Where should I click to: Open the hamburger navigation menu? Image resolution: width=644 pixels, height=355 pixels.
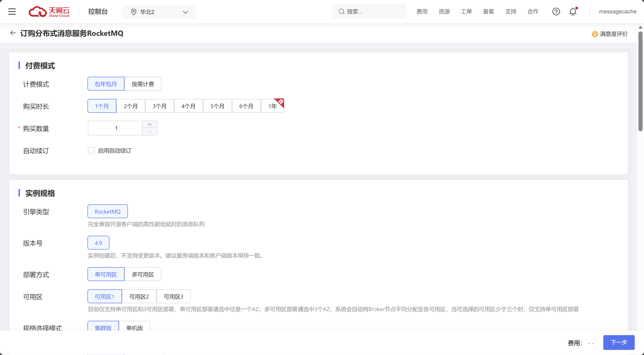click(12, 12)
